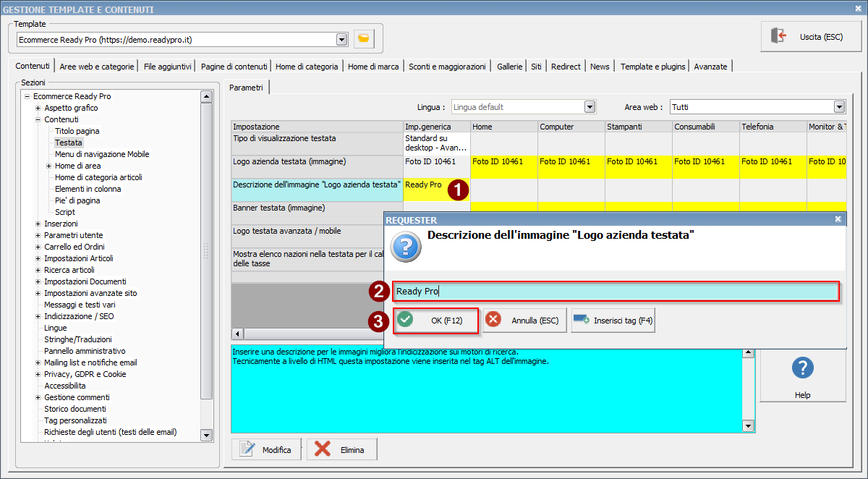Open the Template e plugins tab
868x479 pixels.
[x=651, y=66]
